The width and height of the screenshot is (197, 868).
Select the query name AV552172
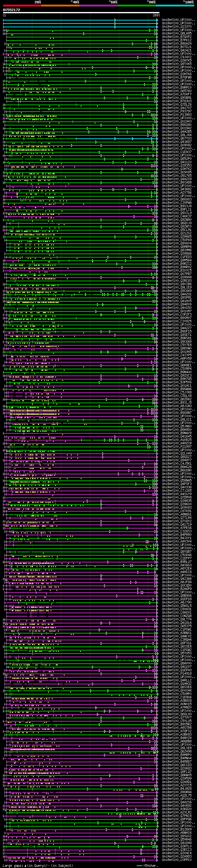[11, 10]
